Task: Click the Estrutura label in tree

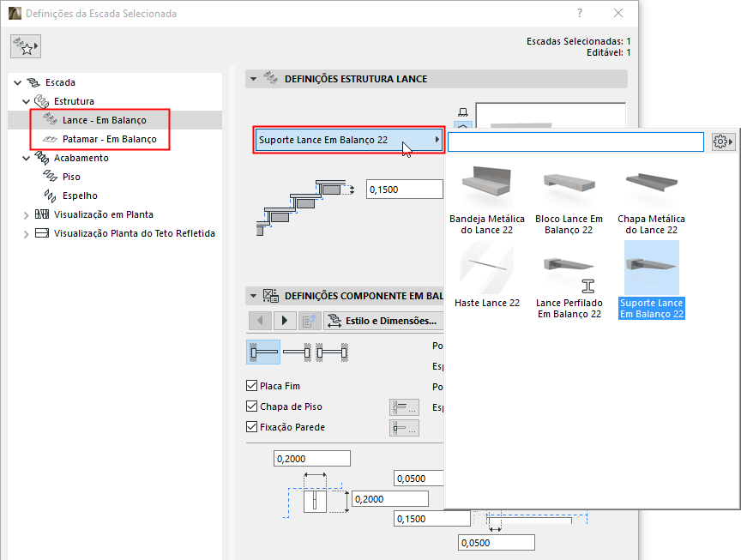Action: coord(74,101)
